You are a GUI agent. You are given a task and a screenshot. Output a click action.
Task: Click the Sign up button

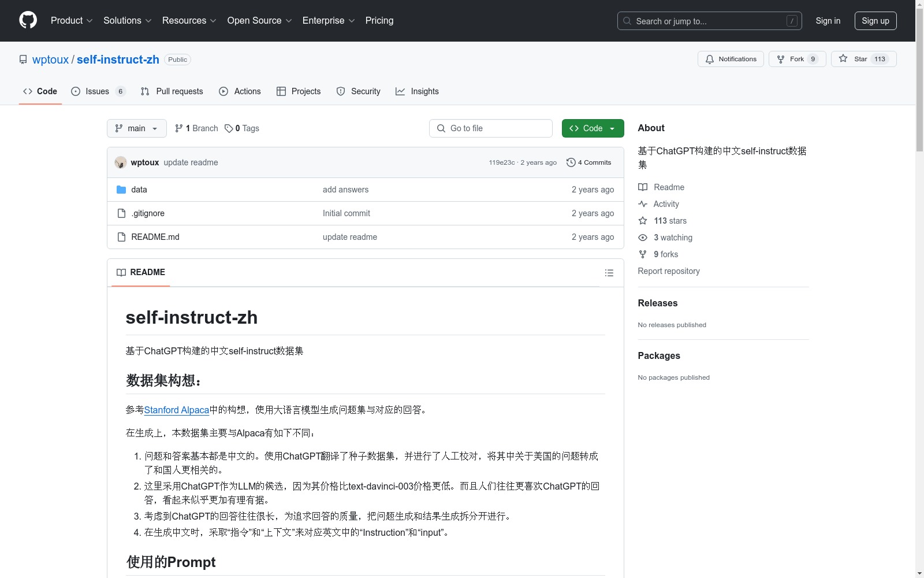pos(875,21)
